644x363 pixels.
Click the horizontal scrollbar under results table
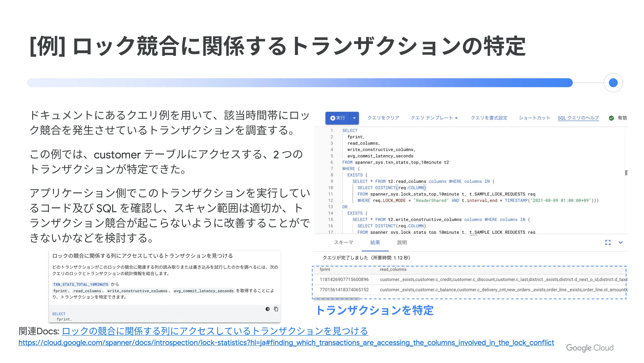pyautogui.click(x=337, y=299)
